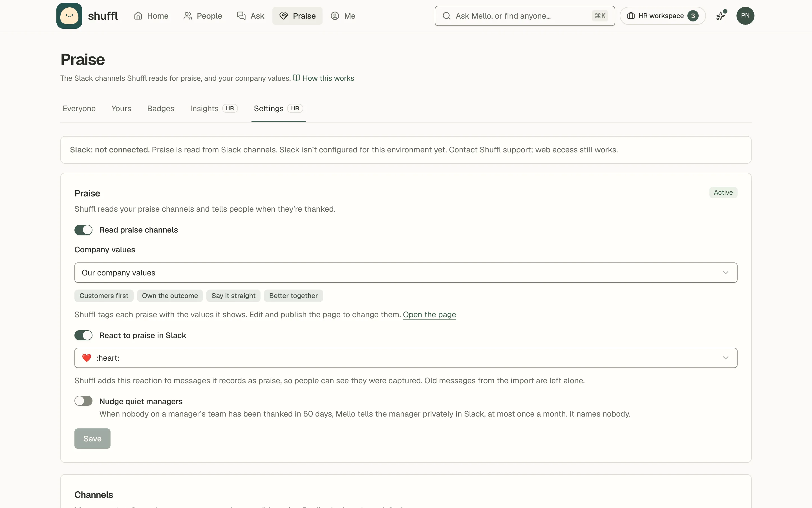Click the Say it straight value chip
The width and height of the screenshot is (812, 508).
tap(233, 296)
